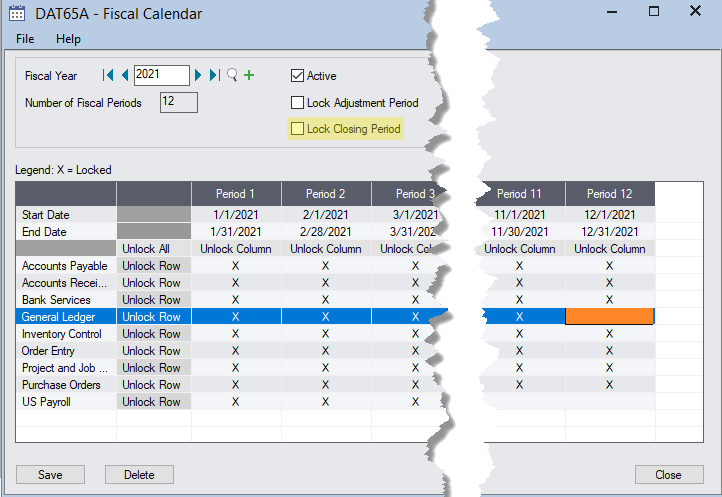The image size is (722, 497).
Task: Unlock Row for Accounts Payable
Action: click(x=154, y=266)
